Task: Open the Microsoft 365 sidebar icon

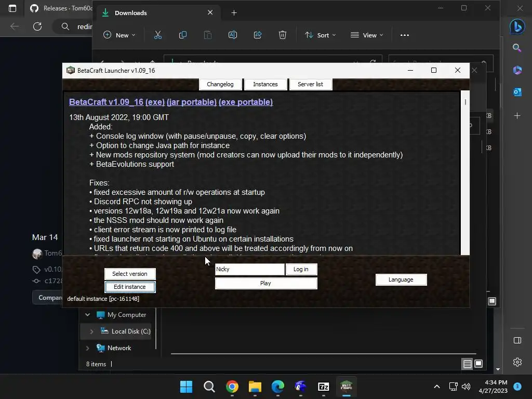Action: coord(517,70)
